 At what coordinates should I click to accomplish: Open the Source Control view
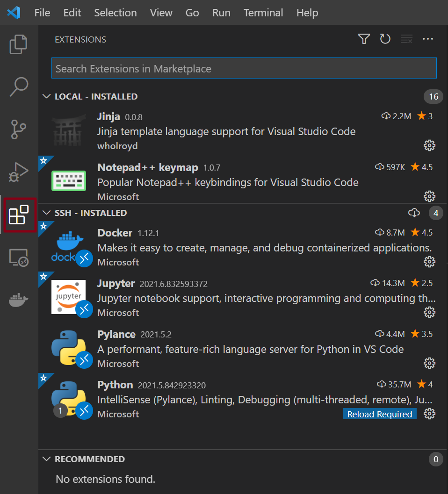pyautogui.click(x=19, y=129)
